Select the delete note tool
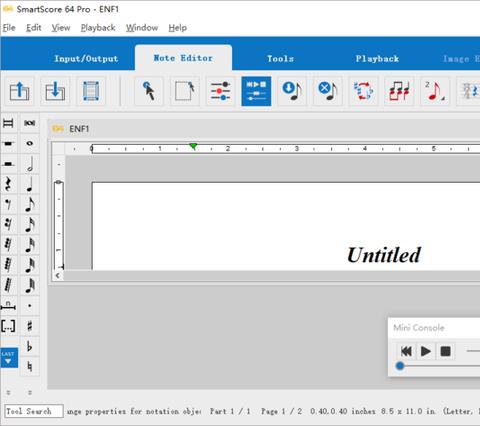 coord(328,91)
